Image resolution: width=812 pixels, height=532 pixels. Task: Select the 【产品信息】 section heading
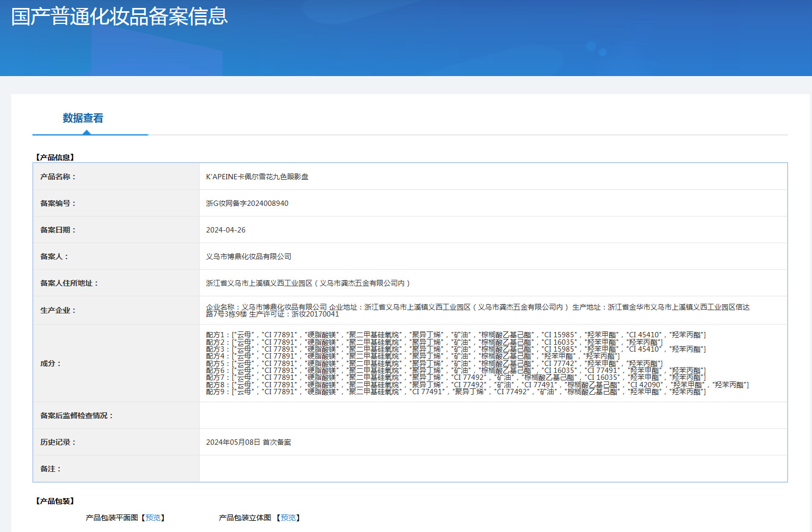[x=55, y=157]
